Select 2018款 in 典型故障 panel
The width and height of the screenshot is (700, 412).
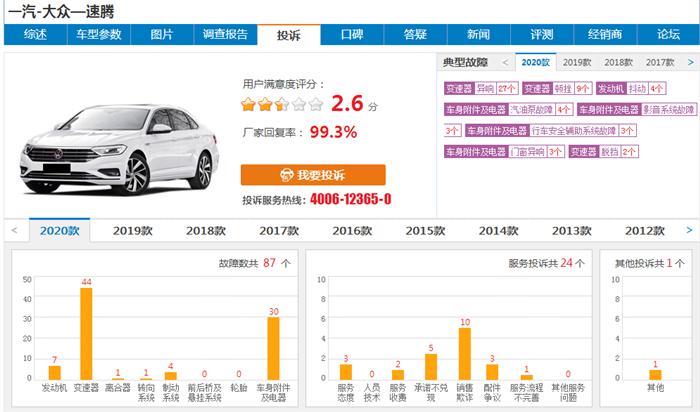618,62
